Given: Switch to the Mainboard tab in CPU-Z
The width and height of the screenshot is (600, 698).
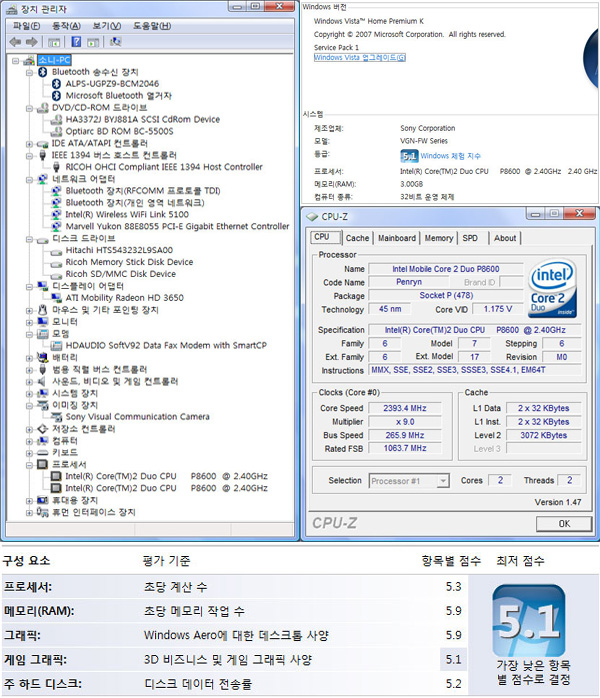Looking at the screenshot, I should pos(397,238).
